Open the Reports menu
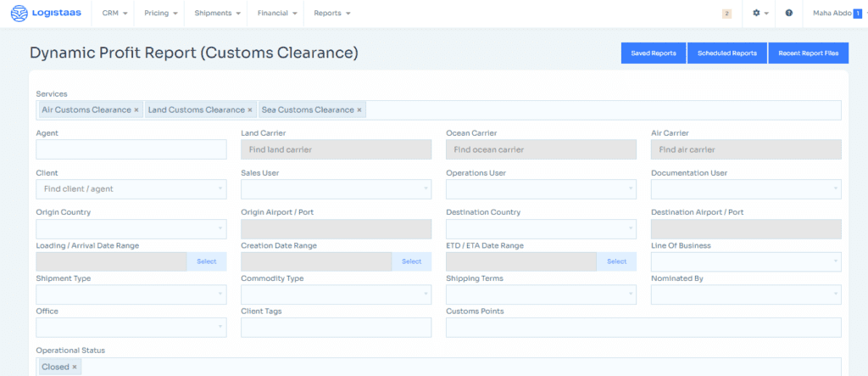Screen dimensions: 868x376 click(x=331, y=14)
